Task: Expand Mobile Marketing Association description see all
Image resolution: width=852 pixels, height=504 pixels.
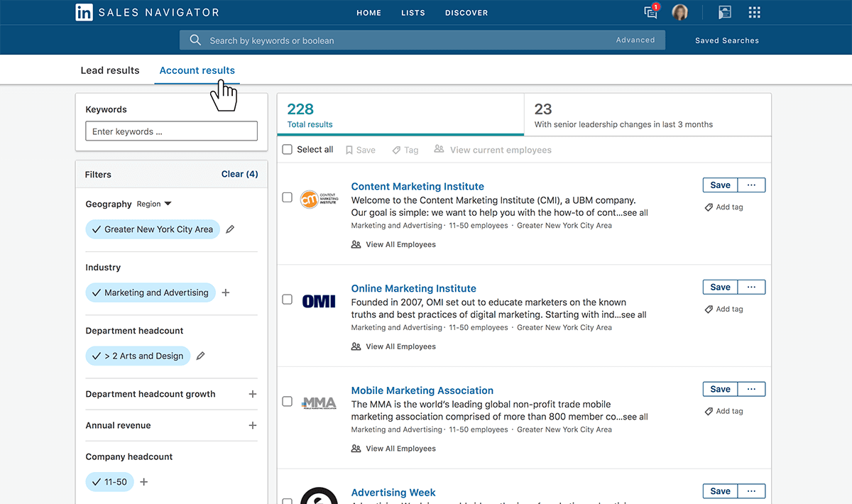Action: click(635, 417)
